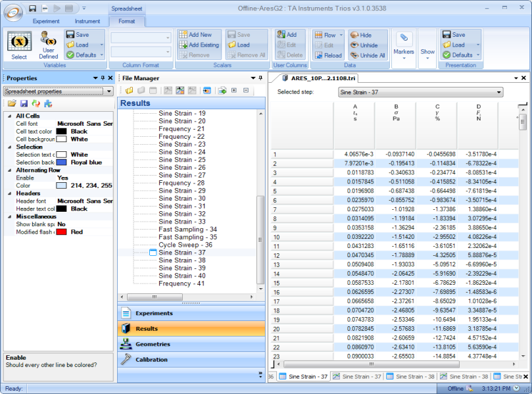
Task: Reload the spreadsheet data
Action: [x=328, y=55]
